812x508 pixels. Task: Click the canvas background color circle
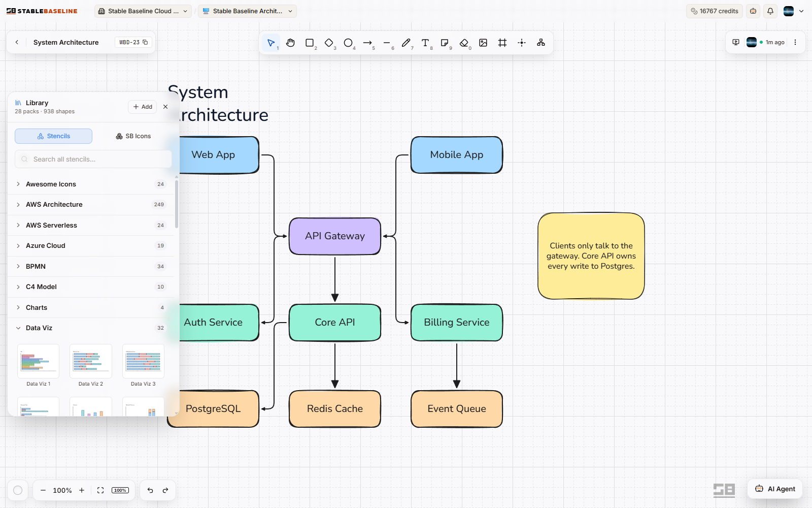pos(18,490)
